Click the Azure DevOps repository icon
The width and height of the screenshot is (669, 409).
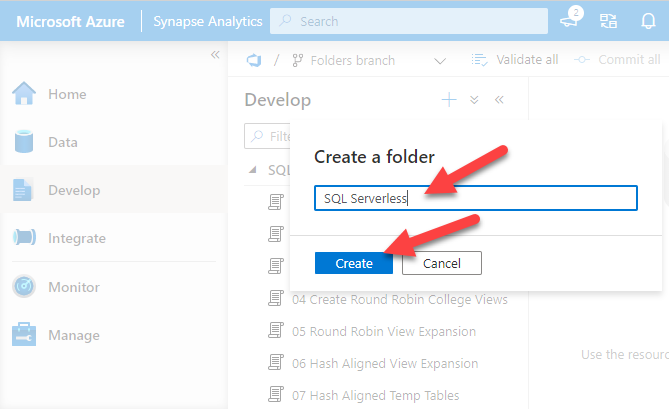[254, 60]
